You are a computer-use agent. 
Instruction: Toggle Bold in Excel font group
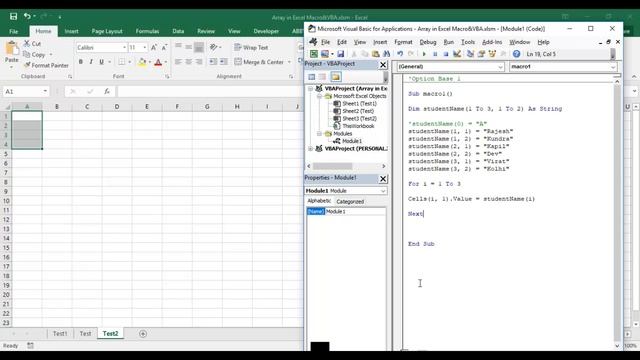(80, 62)
